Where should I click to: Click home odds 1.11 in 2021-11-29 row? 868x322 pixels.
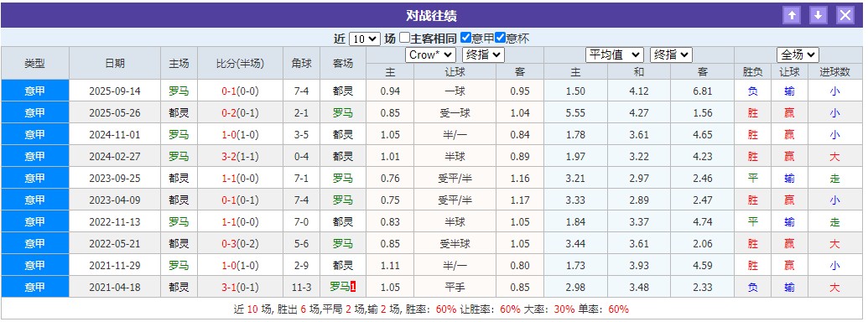(x=390, y=266)
